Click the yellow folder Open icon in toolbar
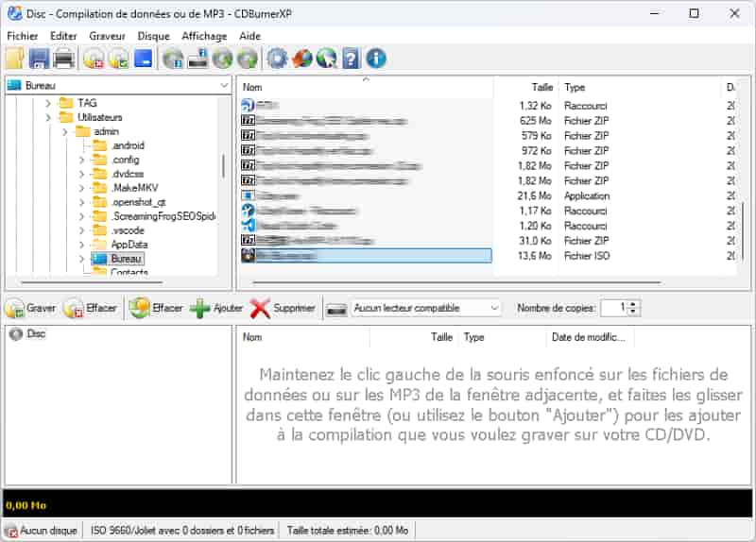This screenshot has height=542, width=756. [14, 59]
